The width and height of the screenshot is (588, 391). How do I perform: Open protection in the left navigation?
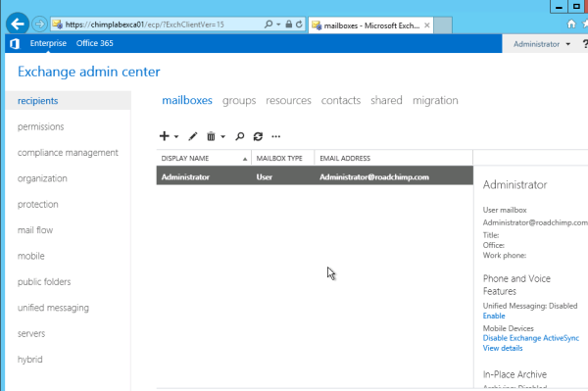tap(37, 204)
